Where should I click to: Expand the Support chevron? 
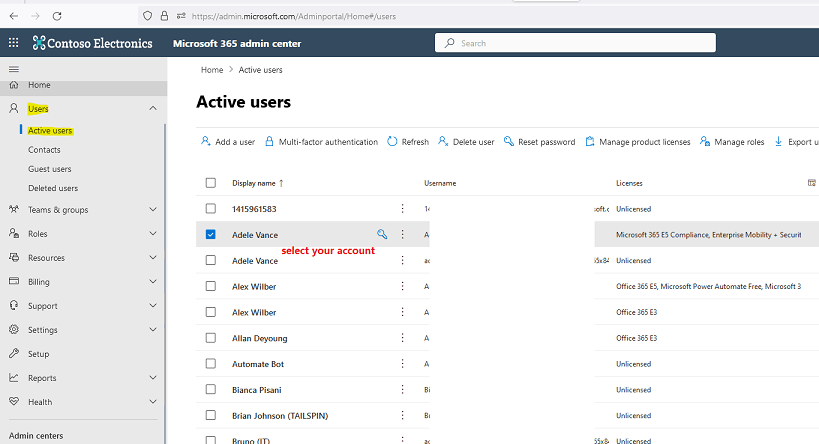153,306
